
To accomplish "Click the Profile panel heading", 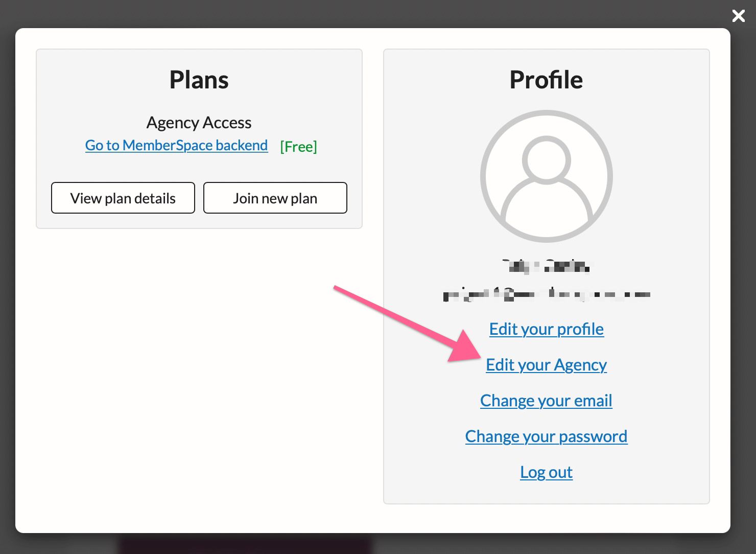I will [546, 79].
